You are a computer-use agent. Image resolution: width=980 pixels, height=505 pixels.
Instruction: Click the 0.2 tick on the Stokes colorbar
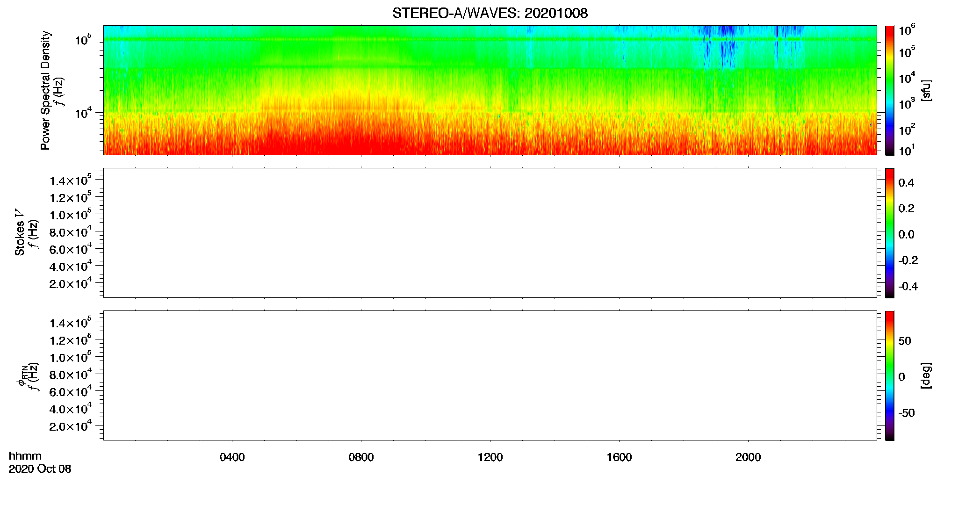pos(906,209)
